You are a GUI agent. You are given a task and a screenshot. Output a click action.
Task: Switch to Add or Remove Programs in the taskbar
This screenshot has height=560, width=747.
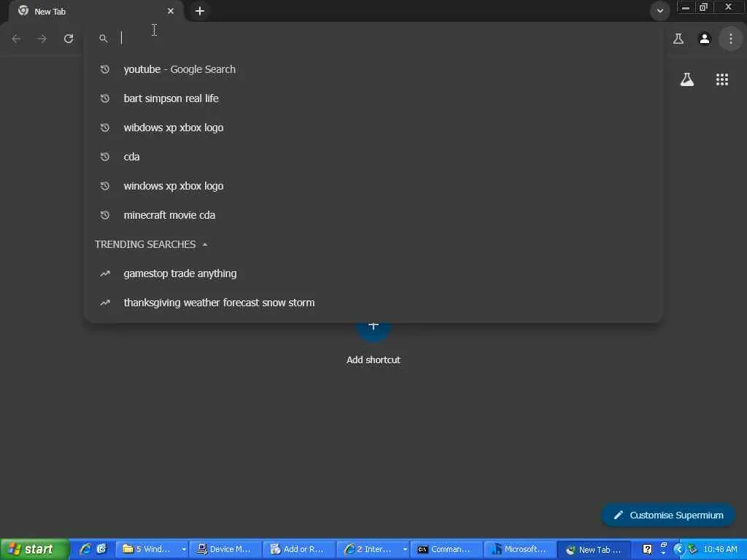[x=298, y=549]
